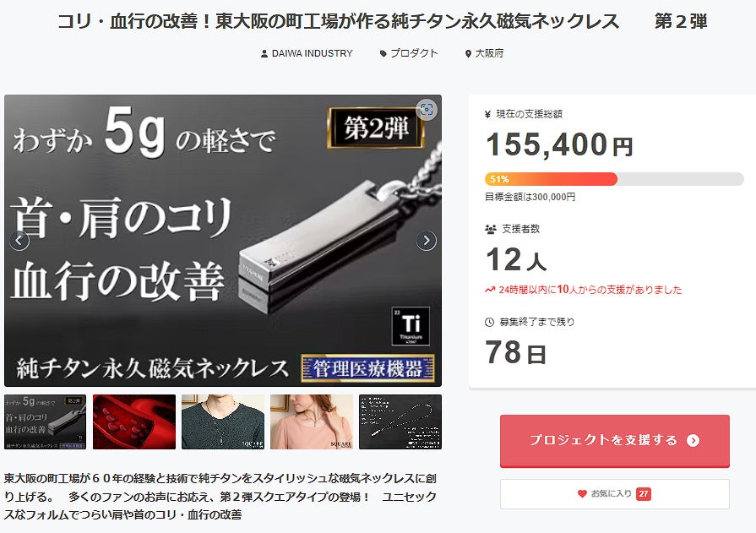
Task: Open DAIWA INDUSTRY owner page
Action: pos(312,53)
